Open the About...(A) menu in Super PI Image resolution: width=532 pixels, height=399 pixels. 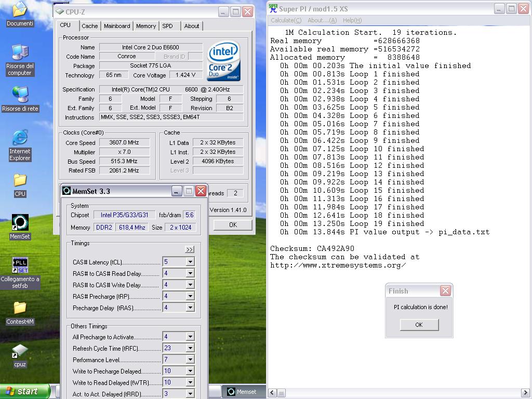point(322,20)
